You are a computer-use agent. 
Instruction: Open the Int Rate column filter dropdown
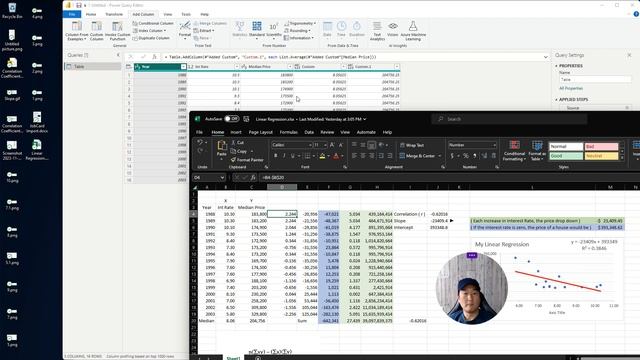237,67
